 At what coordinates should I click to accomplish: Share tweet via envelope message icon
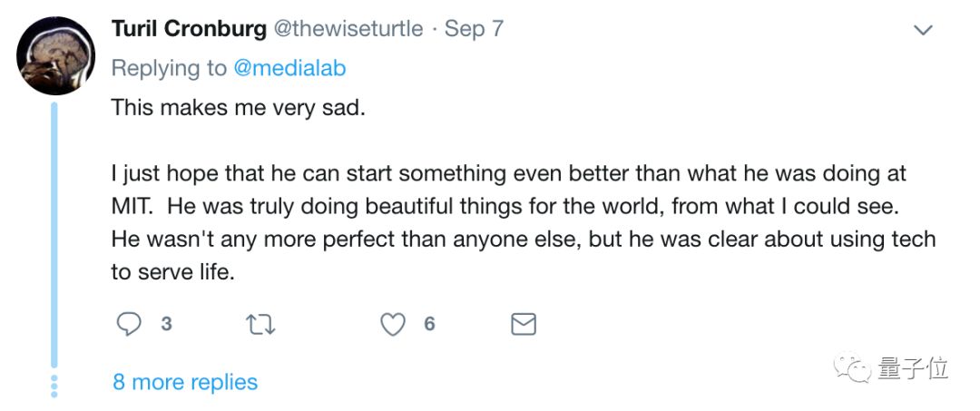[524, 324]
